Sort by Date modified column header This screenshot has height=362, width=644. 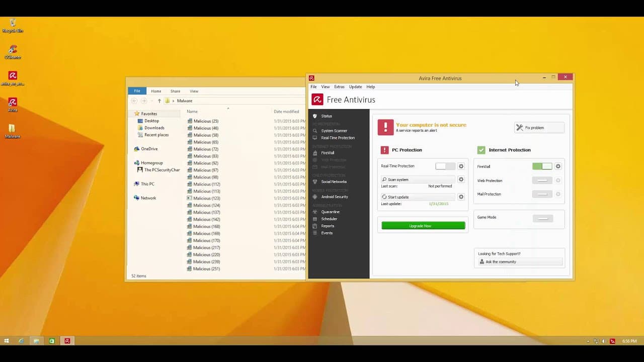tap(286, 112)
